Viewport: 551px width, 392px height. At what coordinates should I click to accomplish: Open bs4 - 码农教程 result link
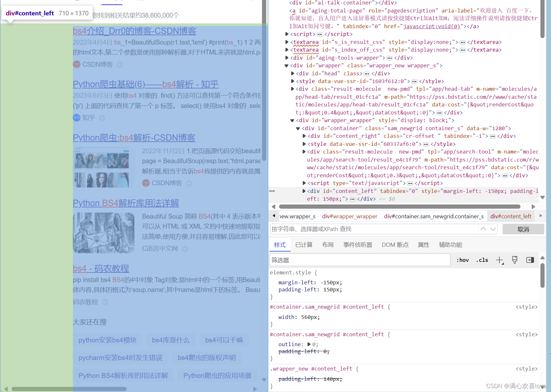click(x=101, y=269)
